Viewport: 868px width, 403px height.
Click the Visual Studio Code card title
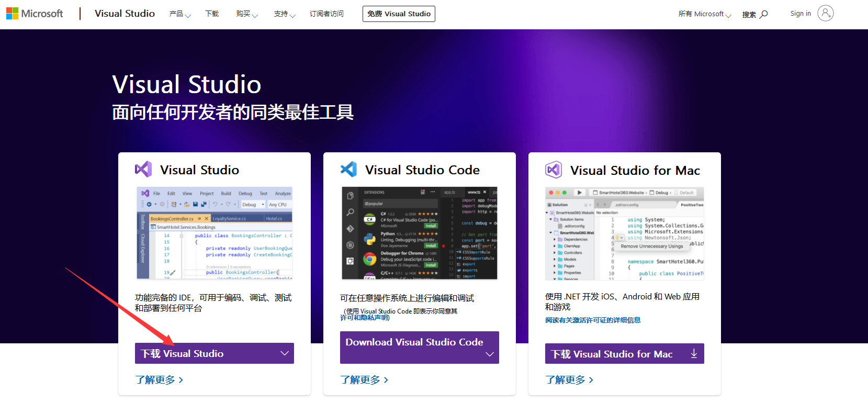pyautogui.click(x=422, y=170)
